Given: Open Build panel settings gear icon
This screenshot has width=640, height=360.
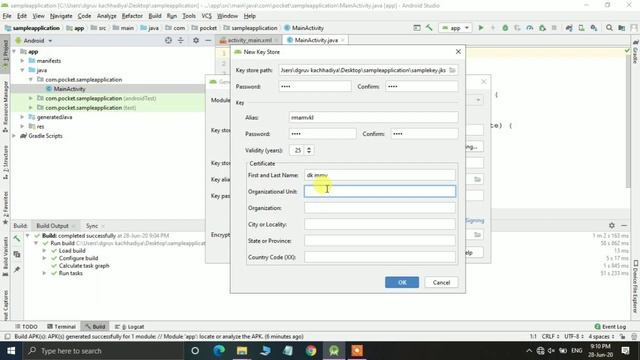Looking at the screenshot, I should click(x=611, y=225).
